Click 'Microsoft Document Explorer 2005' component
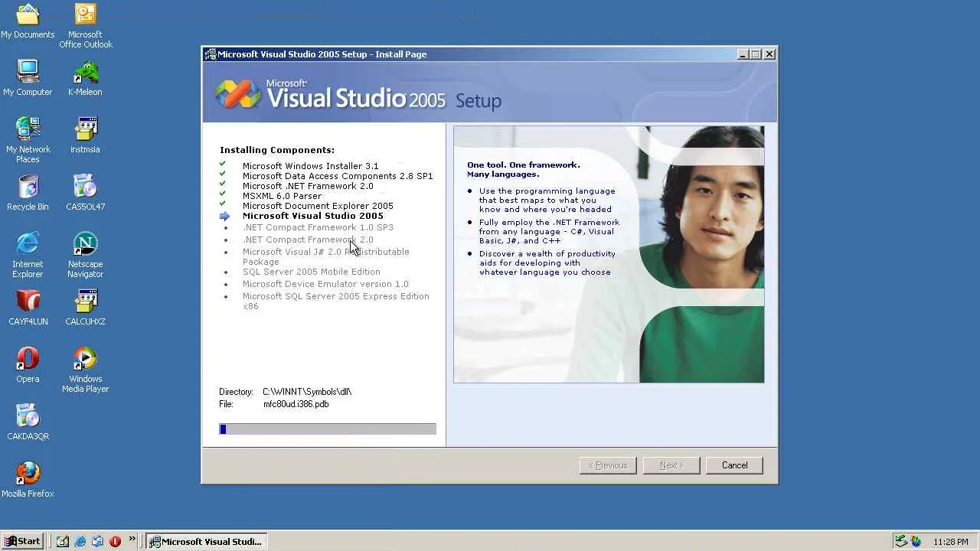The height and width of the screenshot is (551, 980). click(x=318, y=206)
